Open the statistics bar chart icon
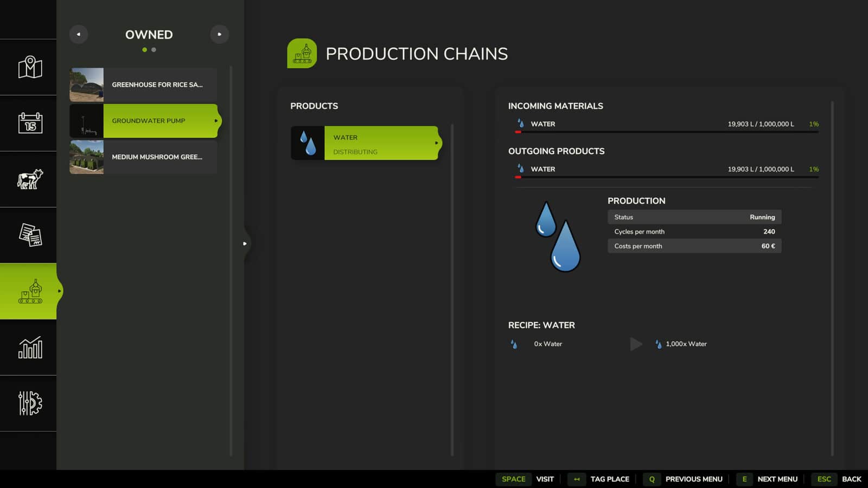Screen dimensions: 868x488 (x=30, y=347)
